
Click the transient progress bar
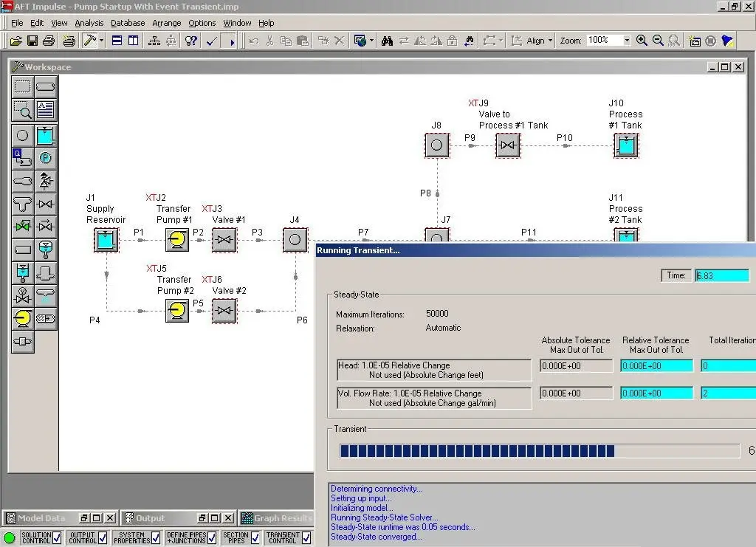540,451
